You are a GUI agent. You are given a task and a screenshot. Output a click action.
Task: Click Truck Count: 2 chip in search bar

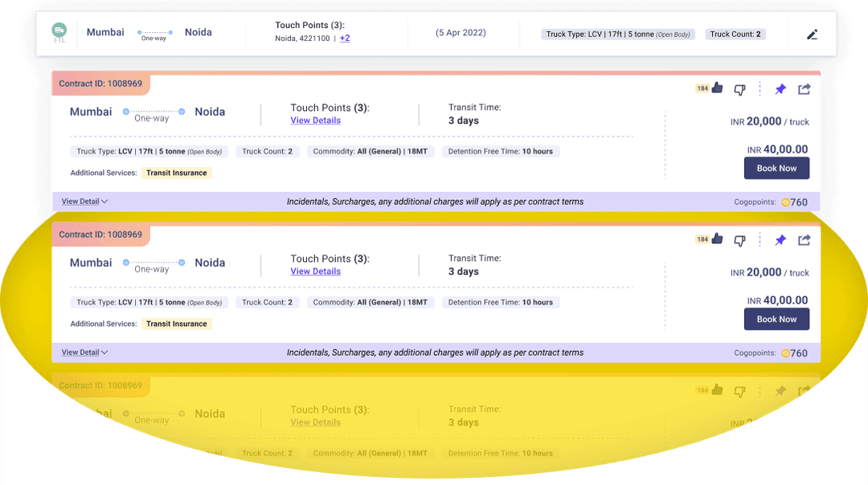coord(735,35)
